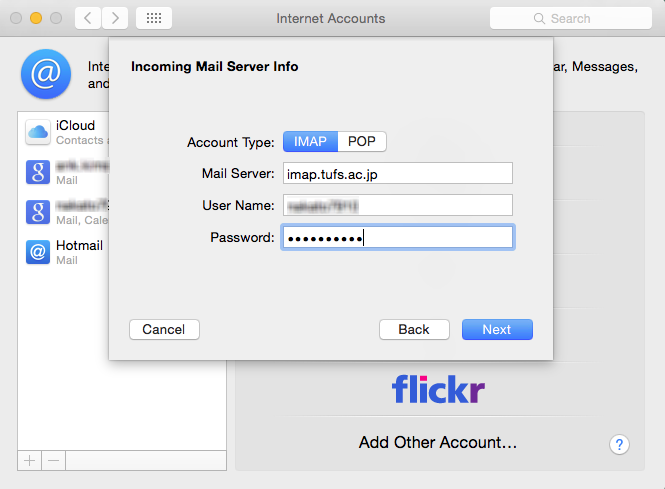Click the large Internet Accounts @ icon
The height and width of the screenshot is (489, 665).
(x=46, y=74)
